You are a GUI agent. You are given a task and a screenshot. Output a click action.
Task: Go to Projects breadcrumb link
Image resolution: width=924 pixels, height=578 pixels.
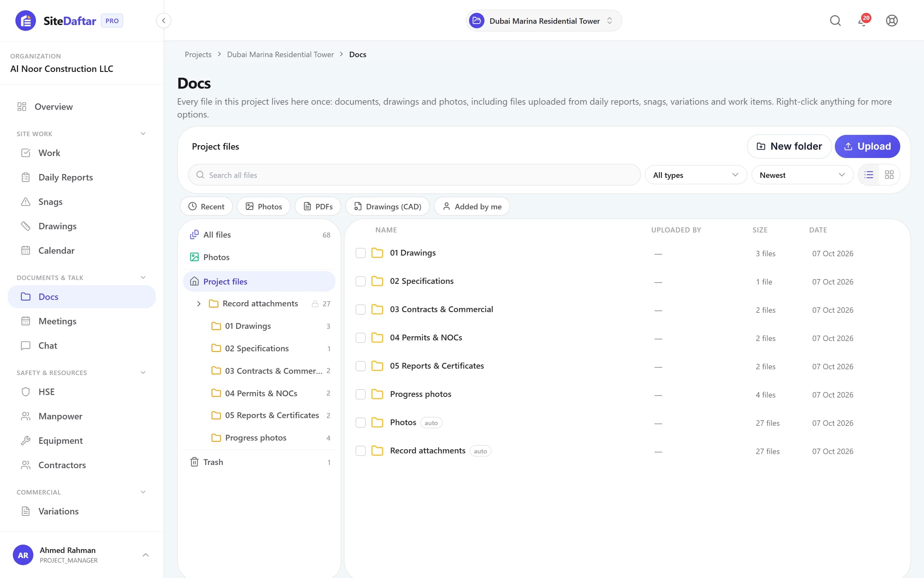click(x=198, y=54)
